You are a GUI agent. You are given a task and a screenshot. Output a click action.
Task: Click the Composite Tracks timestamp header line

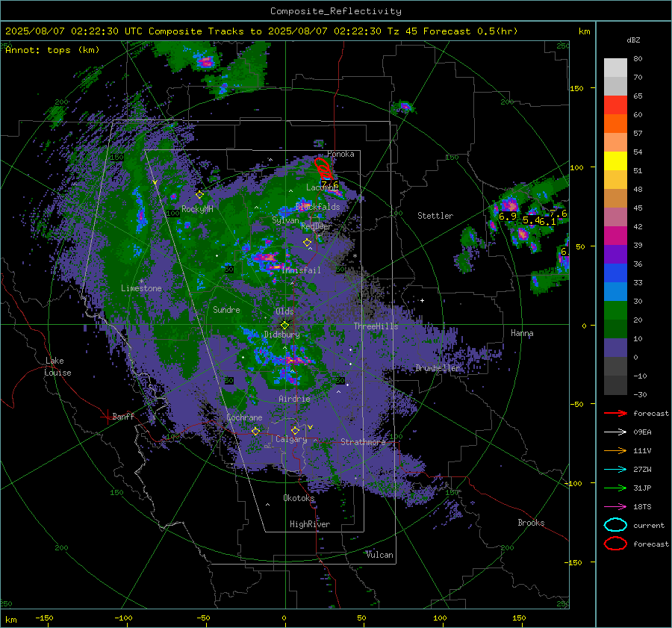pyautogui.click(x=261, y=31)
